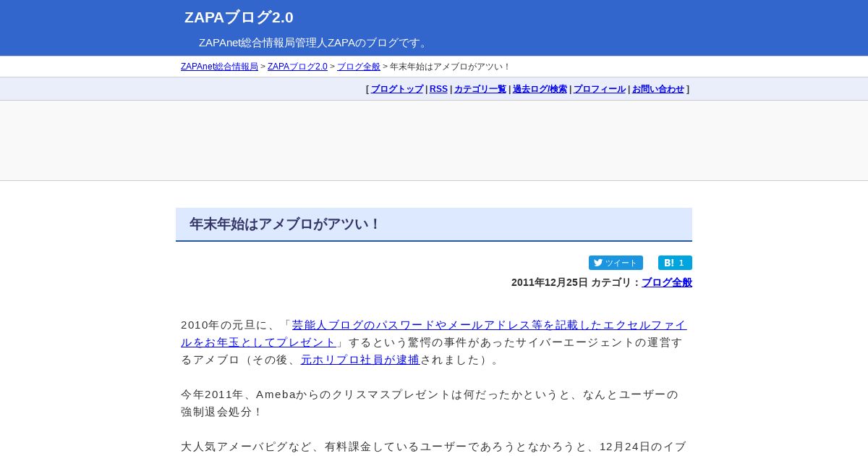The image size is (868, 456).
Task: Click paragraph starting 大人気アメーバピグなど
Action: (x=434, y=447)
